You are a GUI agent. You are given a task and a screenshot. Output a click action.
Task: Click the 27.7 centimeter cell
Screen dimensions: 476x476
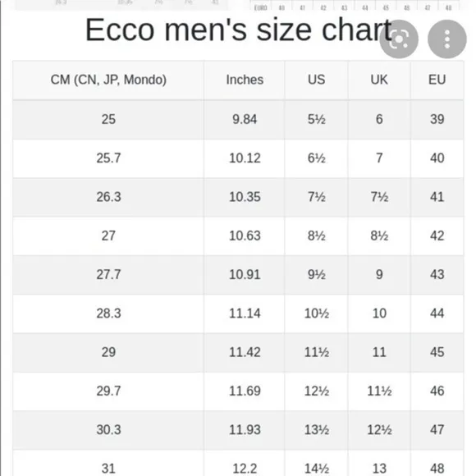pyautogui.click(x=108, y=275)
